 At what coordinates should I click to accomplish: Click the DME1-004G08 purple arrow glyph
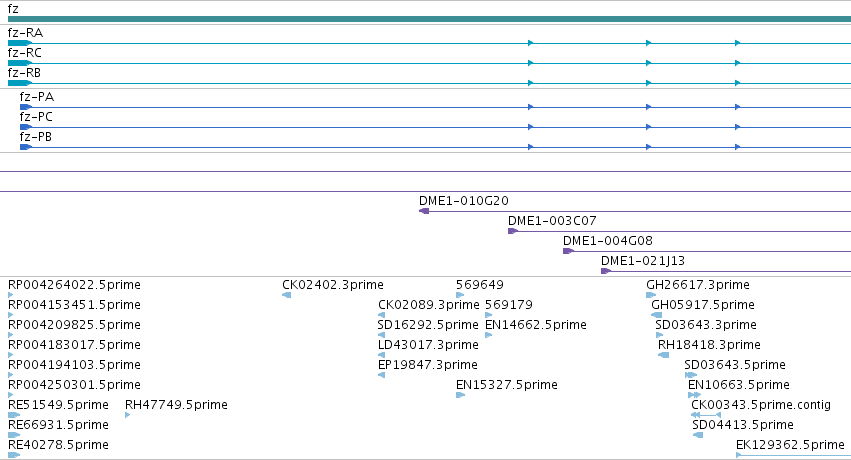(568, 251)
